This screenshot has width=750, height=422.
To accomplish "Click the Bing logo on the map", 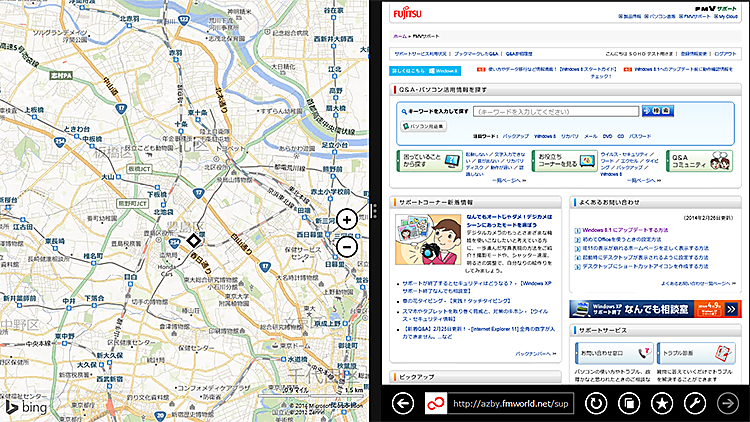I will [26, 407].
